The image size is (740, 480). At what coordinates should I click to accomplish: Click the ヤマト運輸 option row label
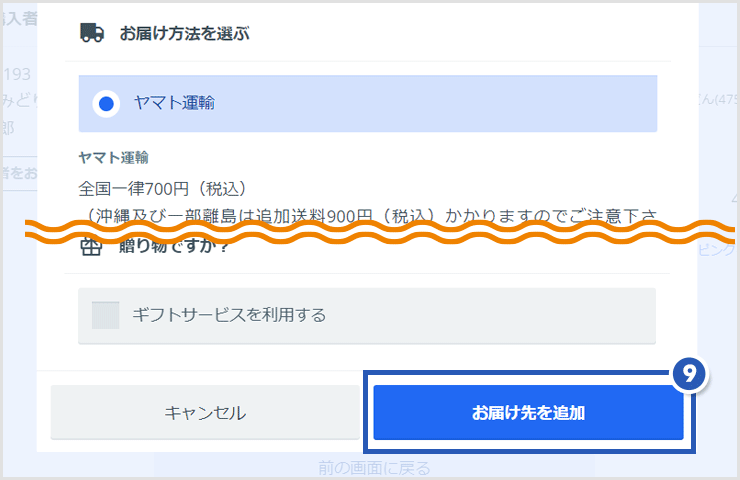click(x=174, y=103)
